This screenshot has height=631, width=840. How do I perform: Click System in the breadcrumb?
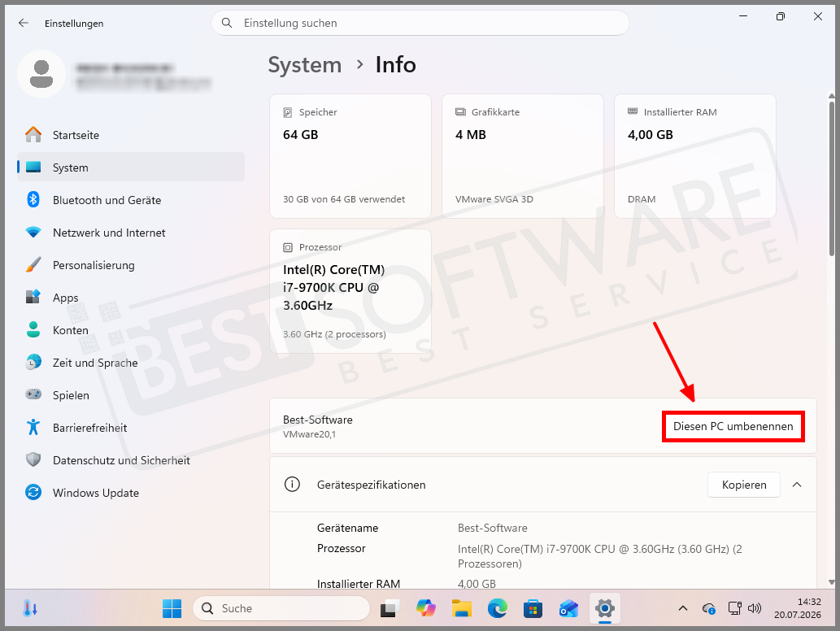pyautogui.click(x=305, y=65)
